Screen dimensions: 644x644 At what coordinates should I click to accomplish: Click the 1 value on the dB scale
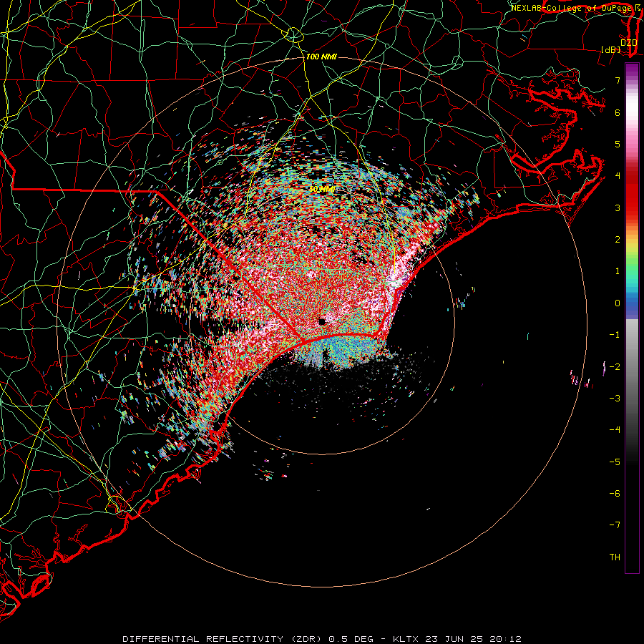(x=618, y=271)
